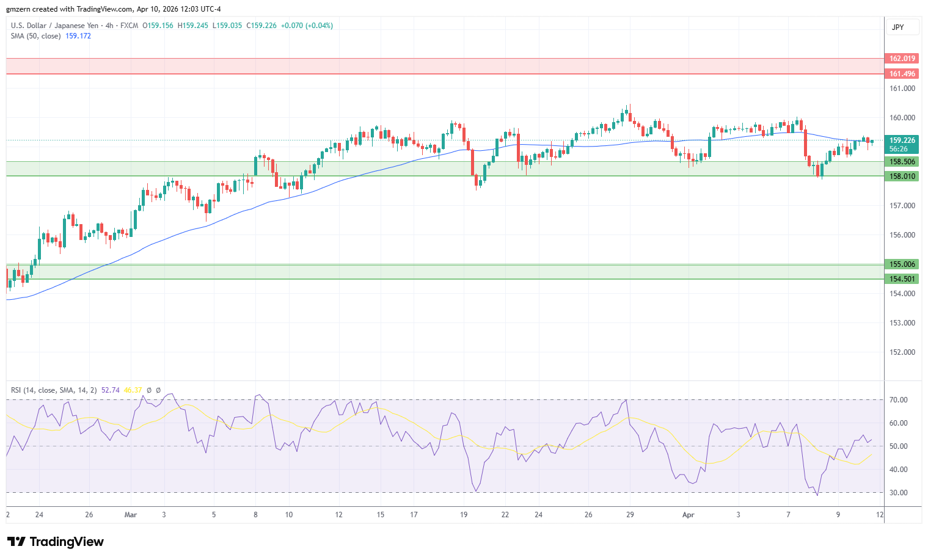This screenshot has height=560, width=928.
Task: Click current price label on price axis
Action: pos(902,140)
